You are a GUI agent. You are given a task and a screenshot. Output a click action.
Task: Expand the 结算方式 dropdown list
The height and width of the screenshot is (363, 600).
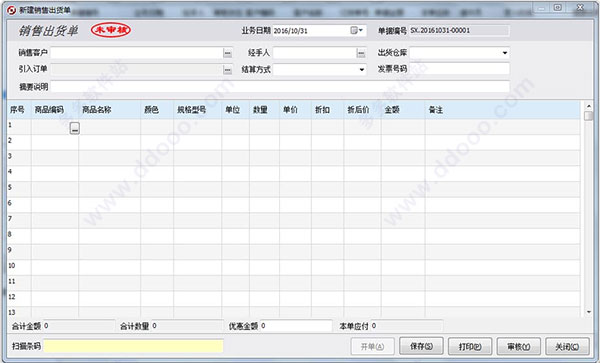[x=362, y=70]
